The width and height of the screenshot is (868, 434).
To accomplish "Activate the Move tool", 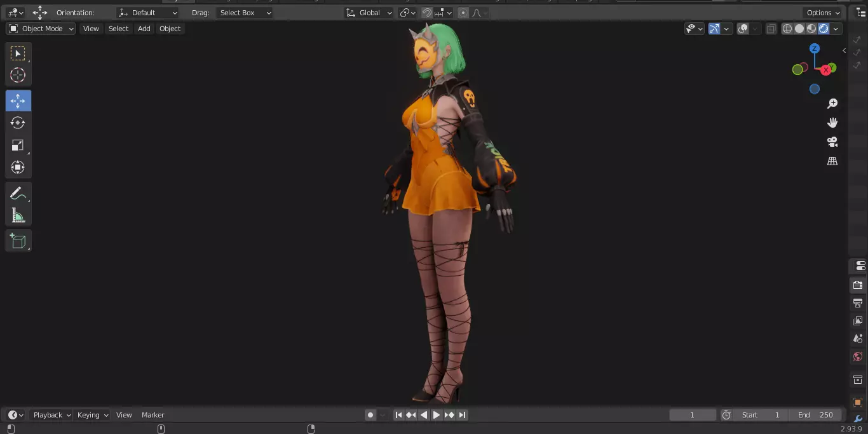I will pyautogui.click(x=18, y=101).
